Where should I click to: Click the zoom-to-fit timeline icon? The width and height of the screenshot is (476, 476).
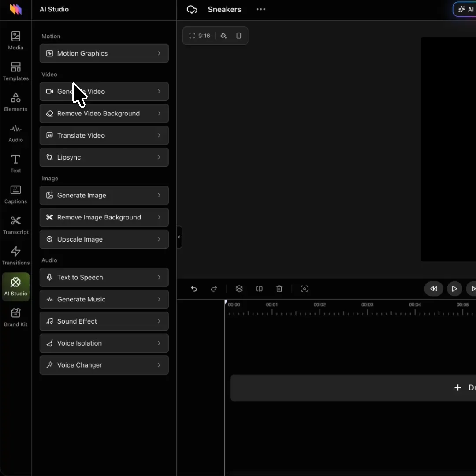(305, 289)
